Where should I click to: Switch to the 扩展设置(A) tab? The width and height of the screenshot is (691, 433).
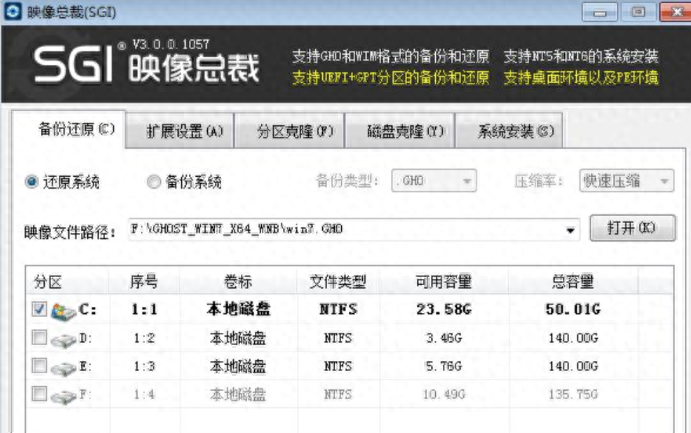point(184,131)
